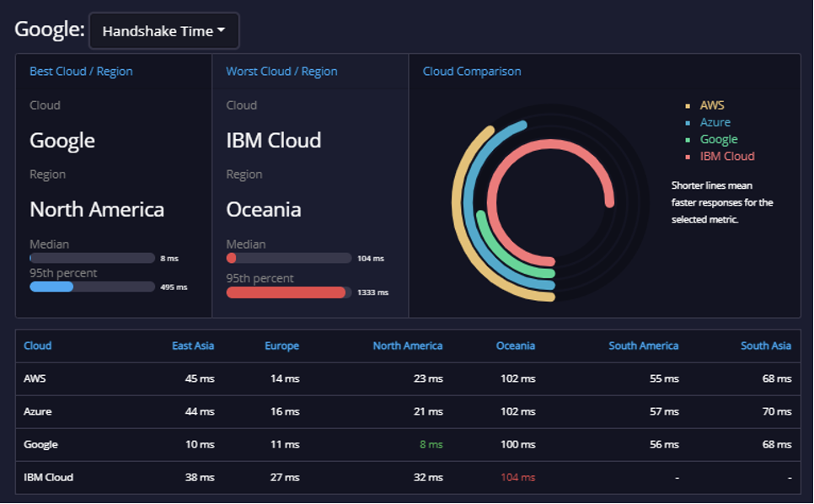Click the Cloud Comparison heading
The width and height of the screenshot is (814, 504).
point(471,72)
